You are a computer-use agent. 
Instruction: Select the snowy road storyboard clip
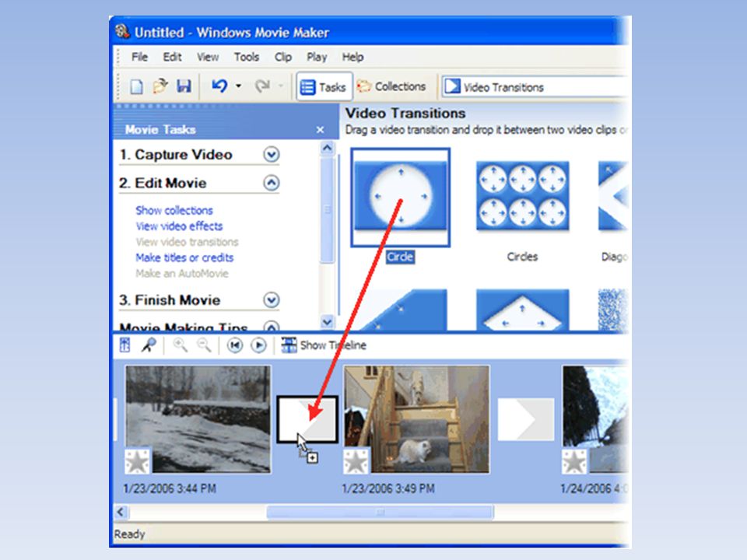click(198, 419)
